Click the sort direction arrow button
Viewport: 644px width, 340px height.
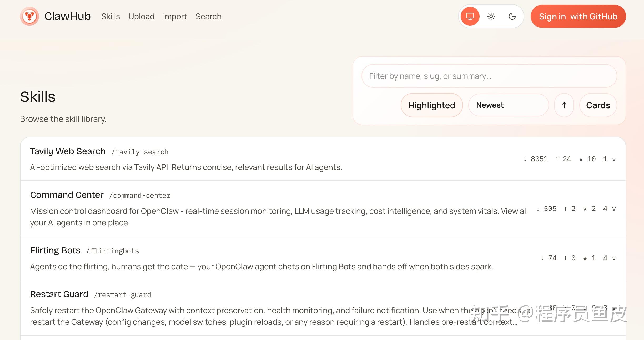(x=564, y=105)
